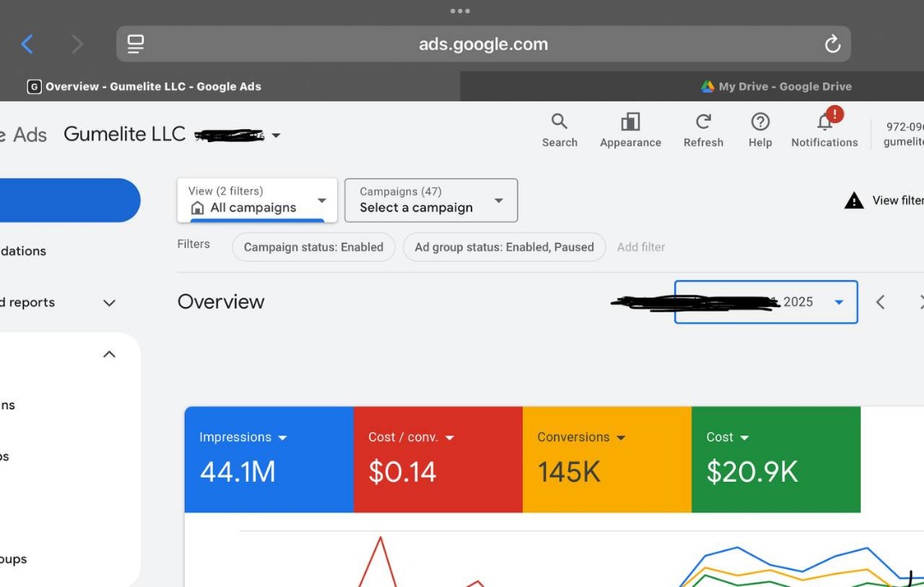The width and height of the screenshot is (924, 587).
Task: Click the Gumelite LLC account name
Action: pos(124,133)
